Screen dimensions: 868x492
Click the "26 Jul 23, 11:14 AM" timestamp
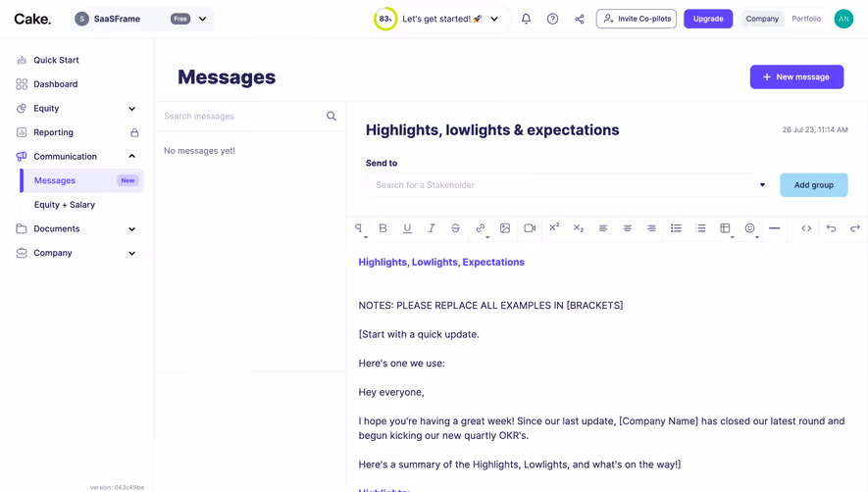pyautogui.click(x=814, y=130)
